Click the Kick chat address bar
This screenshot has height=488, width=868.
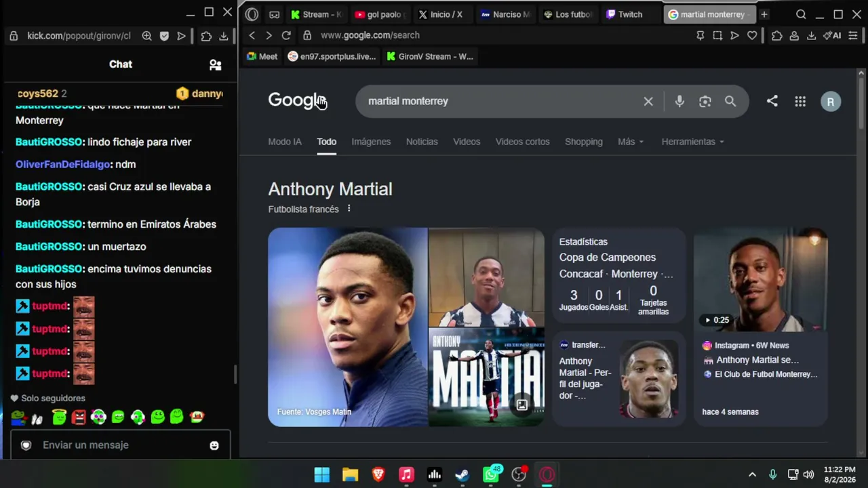79,36
